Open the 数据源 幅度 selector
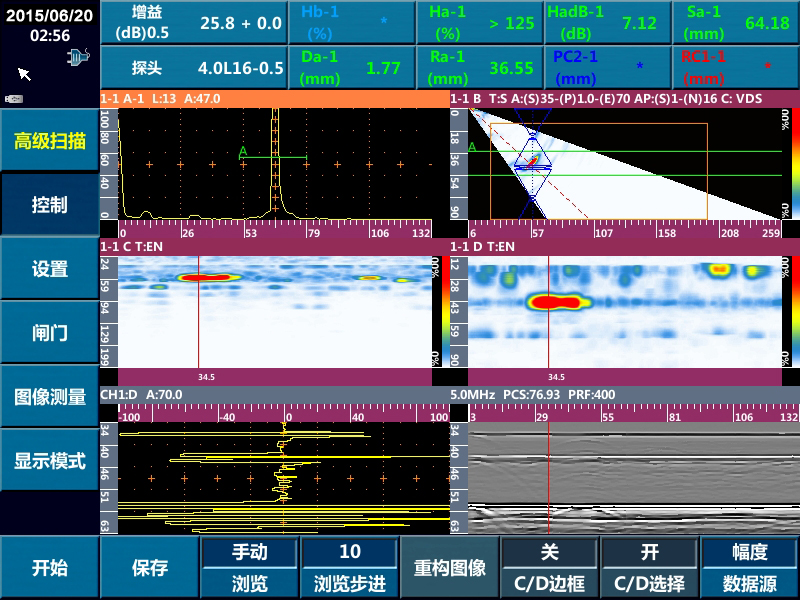Viewport: 800px width, 600px height. [x=749, y=567]
